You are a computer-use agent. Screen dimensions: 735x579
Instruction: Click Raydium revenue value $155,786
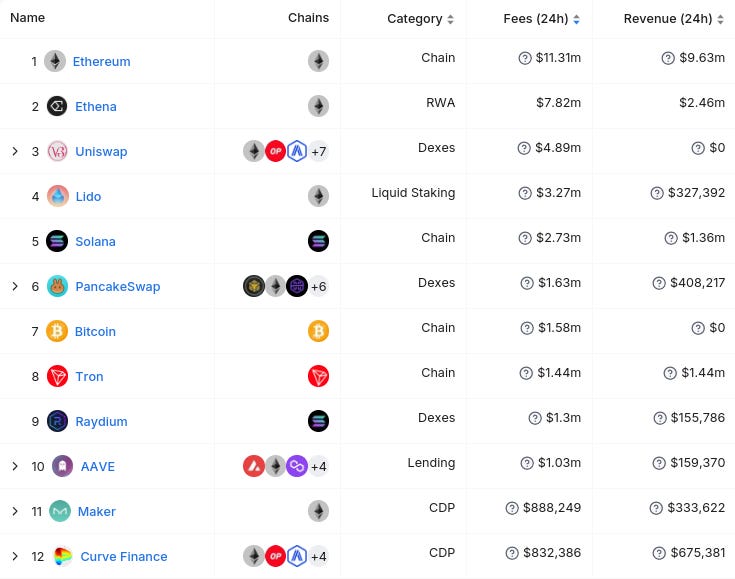[698, 418]
